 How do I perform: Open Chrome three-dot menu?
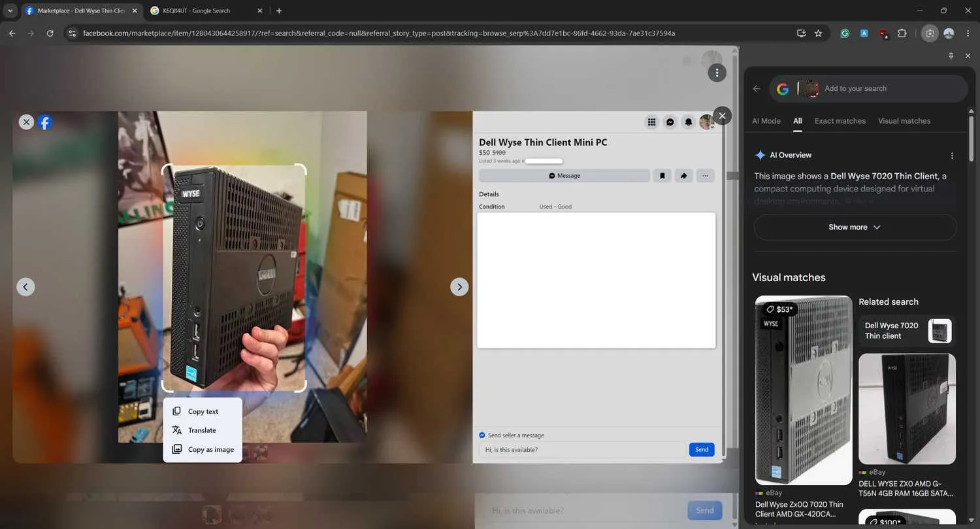pyautogui.click(x=968, y=33)
